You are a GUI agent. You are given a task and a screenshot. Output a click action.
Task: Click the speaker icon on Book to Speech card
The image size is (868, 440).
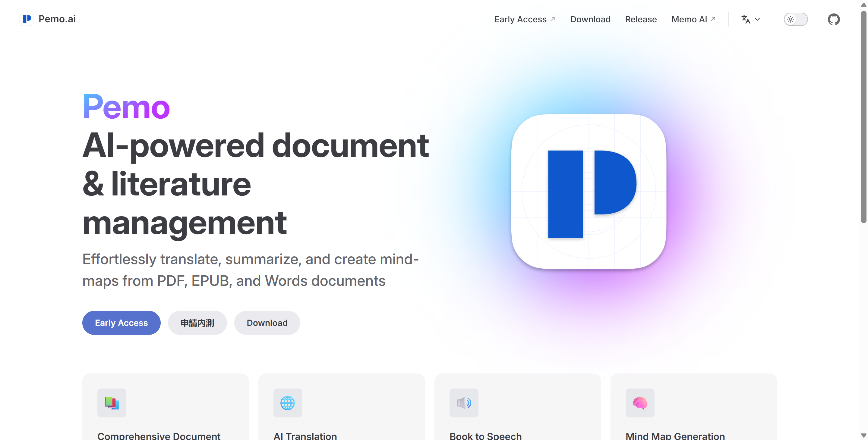pyautogui.click(x=464, y=403)
